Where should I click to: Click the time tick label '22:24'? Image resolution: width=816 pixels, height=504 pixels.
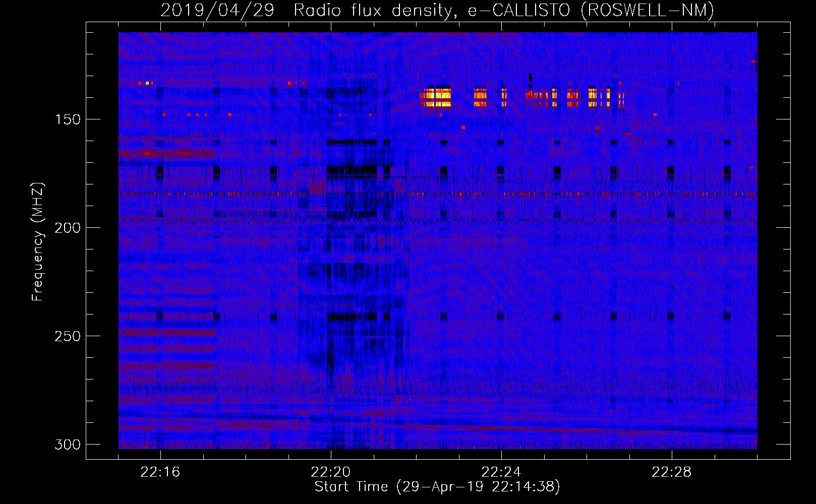(x=501, y=472)
